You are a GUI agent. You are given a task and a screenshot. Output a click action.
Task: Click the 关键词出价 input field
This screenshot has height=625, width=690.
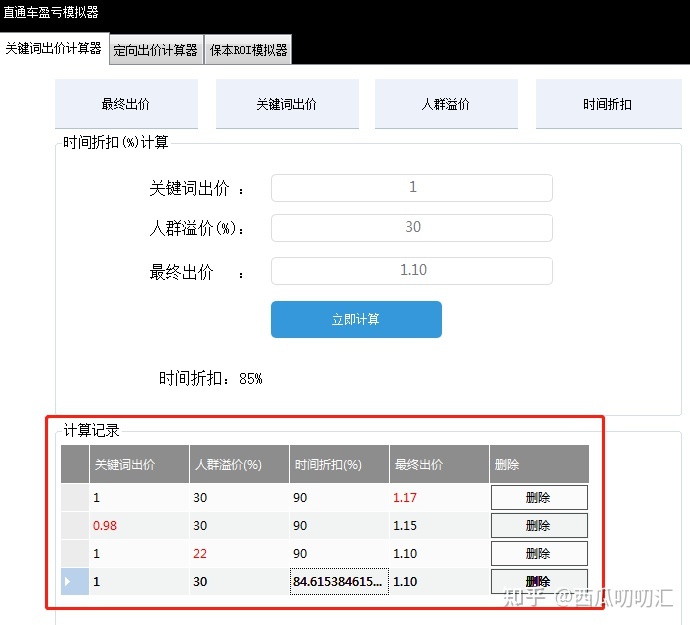pos(412,188)
